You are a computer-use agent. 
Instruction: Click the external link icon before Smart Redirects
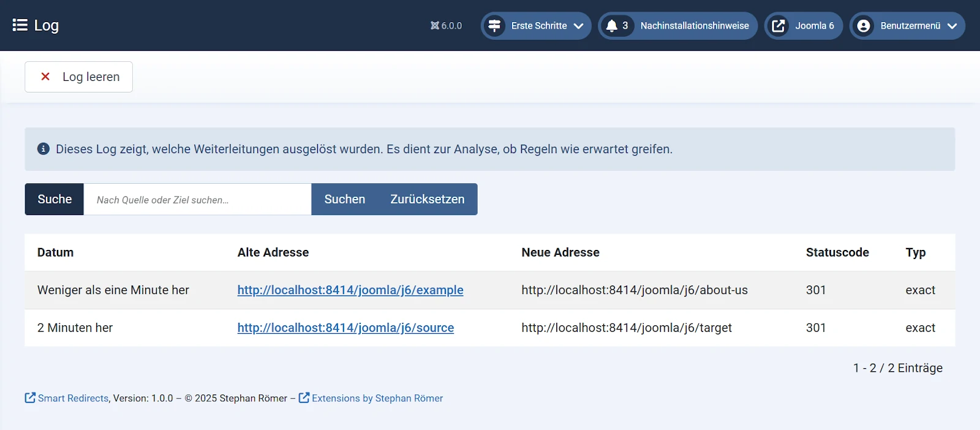click(x=30, y=398)
